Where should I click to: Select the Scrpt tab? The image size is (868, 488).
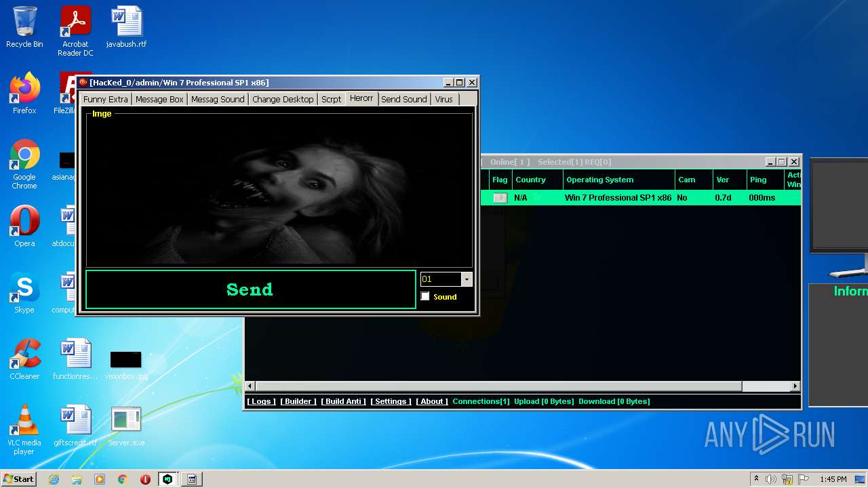(332, 99)
